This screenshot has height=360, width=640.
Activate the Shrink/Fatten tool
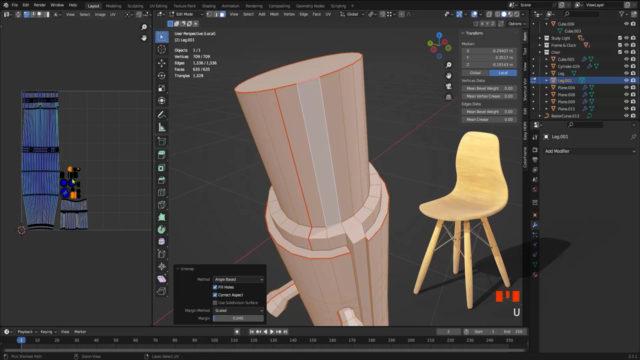162,267
